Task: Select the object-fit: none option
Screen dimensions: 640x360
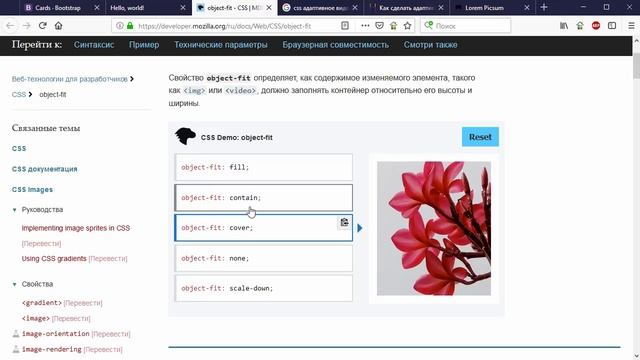Action: tap(264, 258)
